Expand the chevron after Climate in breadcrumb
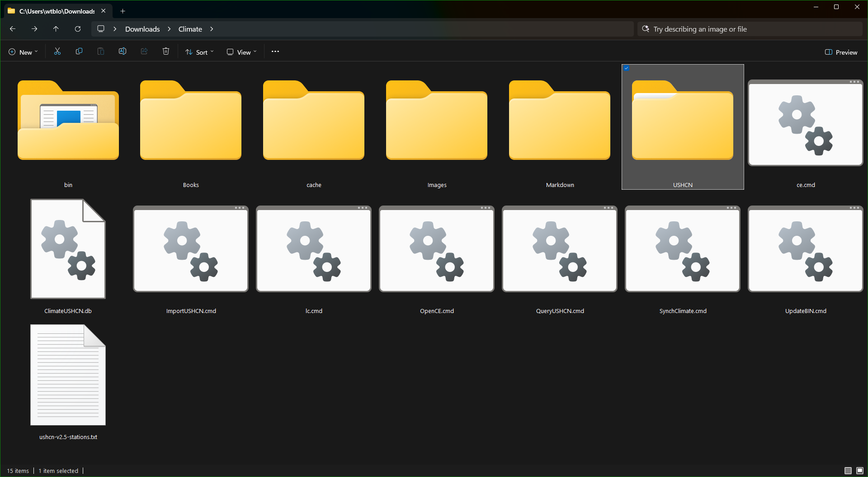 point(212,29)
